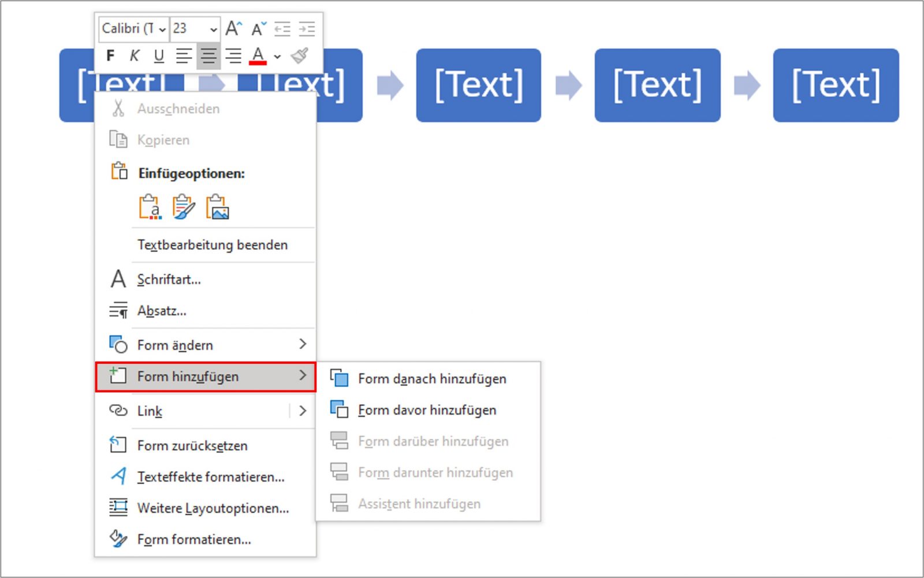Click the Bold (F) formatting button

click(110, 56)
